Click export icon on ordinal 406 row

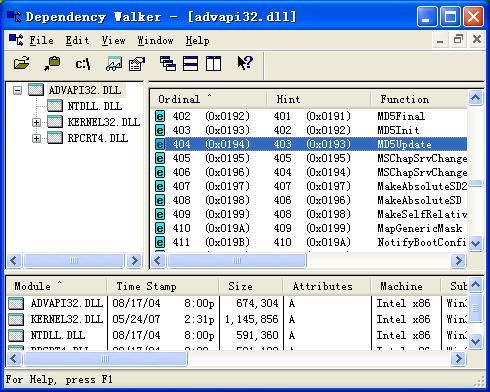click(x=160, y=172)
